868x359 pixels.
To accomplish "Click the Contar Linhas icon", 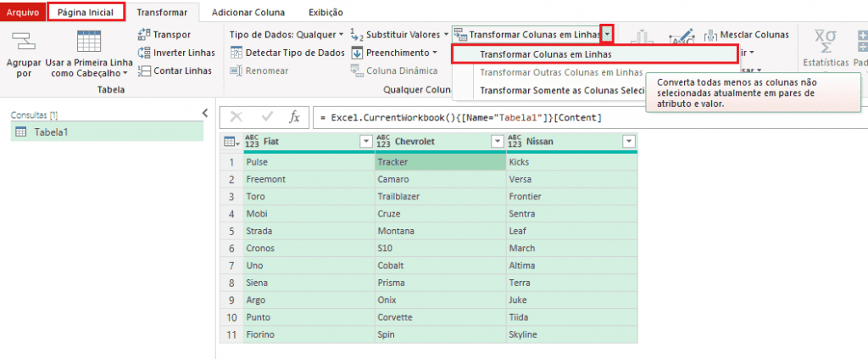I will [x=144, y=70].
